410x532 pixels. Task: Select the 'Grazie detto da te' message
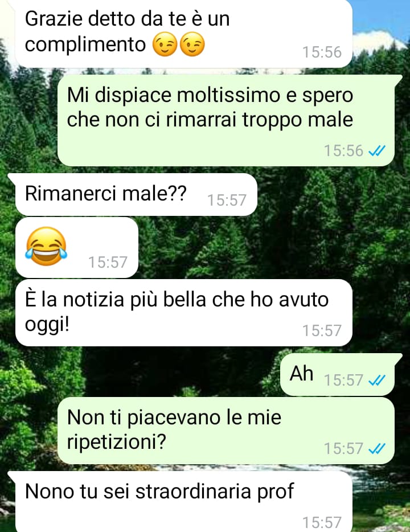[184, 33]
